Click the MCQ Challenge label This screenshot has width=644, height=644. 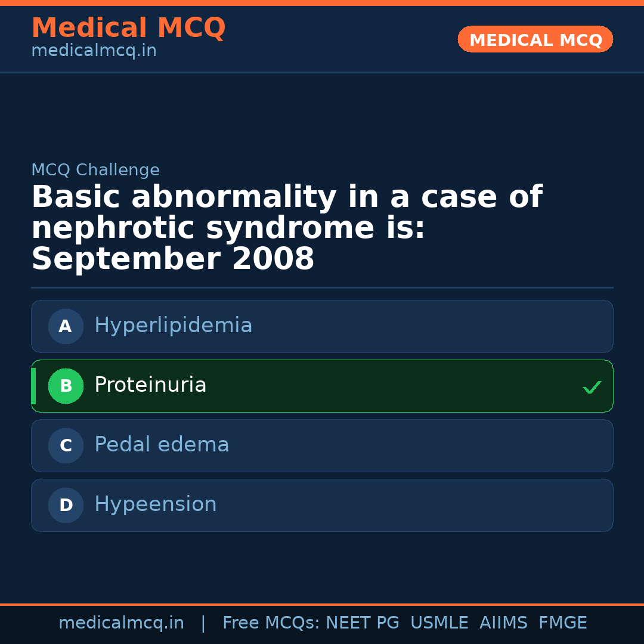pyautogui.click(x=95, y=170)
